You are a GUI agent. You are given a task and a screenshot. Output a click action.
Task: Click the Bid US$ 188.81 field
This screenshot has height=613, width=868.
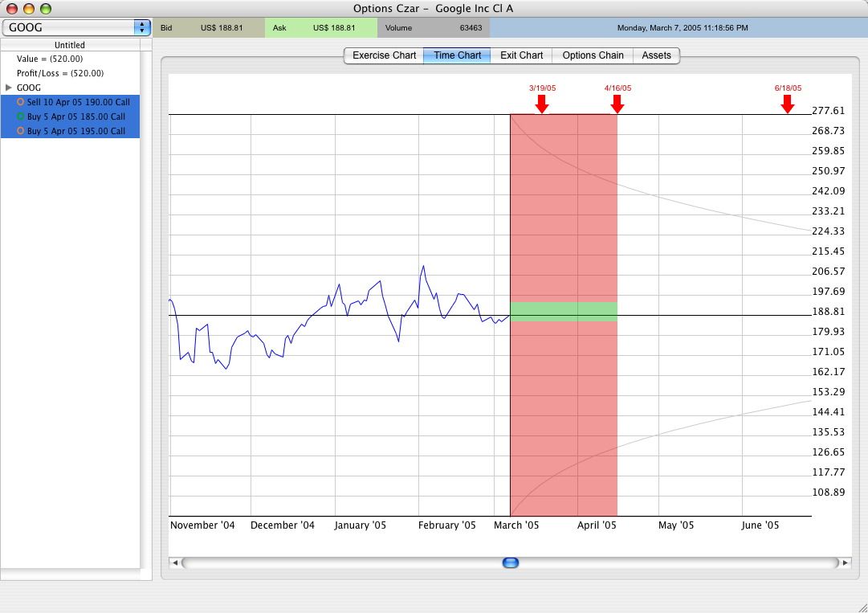pos(209,27)
